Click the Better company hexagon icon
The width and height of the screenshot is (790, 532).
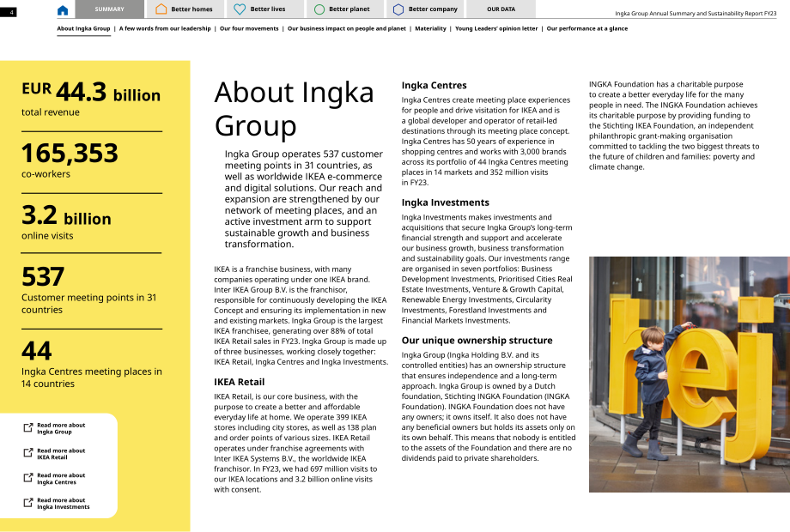pos(398,9)
